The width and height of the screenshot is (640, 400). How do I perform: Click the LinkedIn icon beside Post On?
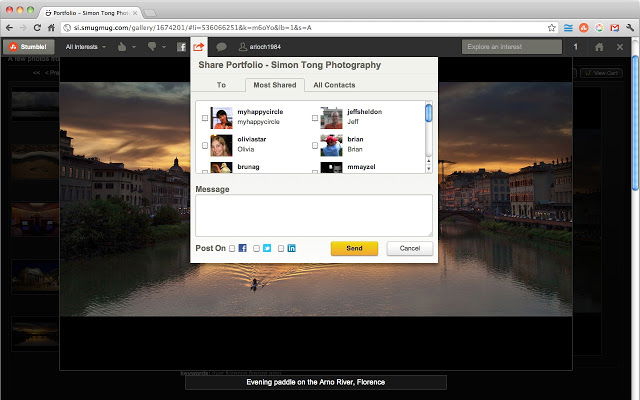(291, 248)
